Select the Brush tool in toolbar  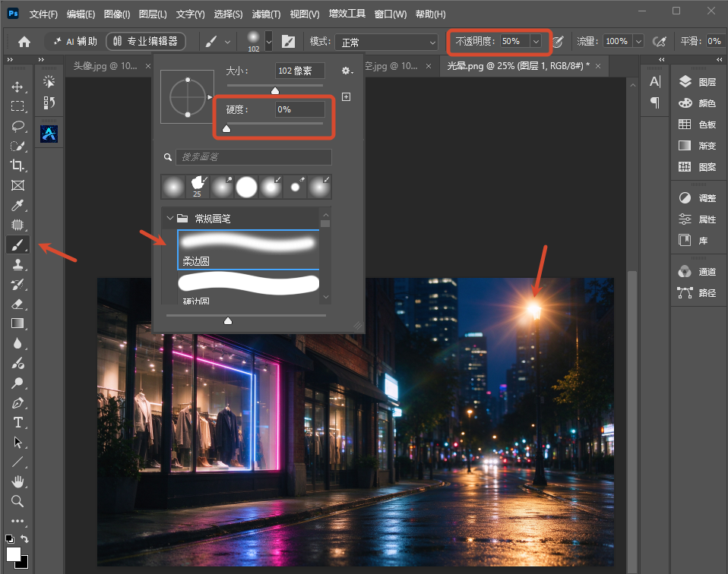point(17,244)
